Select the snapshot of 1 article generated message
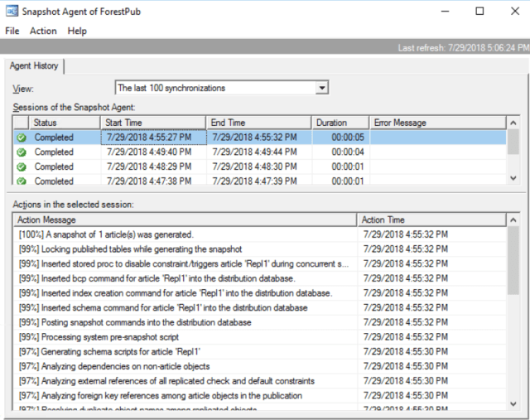Screen dimensions: 530x420 (106, 234)
